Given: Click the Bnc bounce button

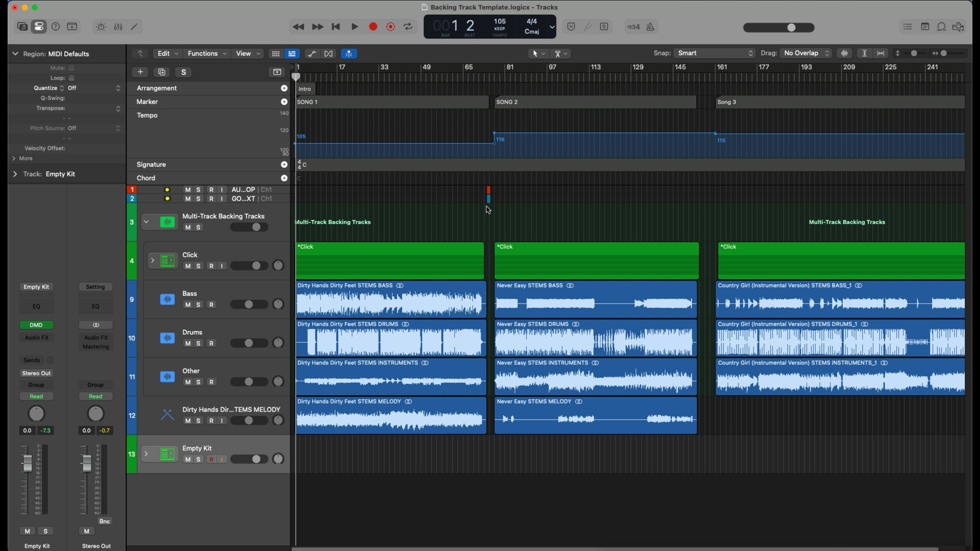Looking at the screenshot, I should tap(104, 522).
